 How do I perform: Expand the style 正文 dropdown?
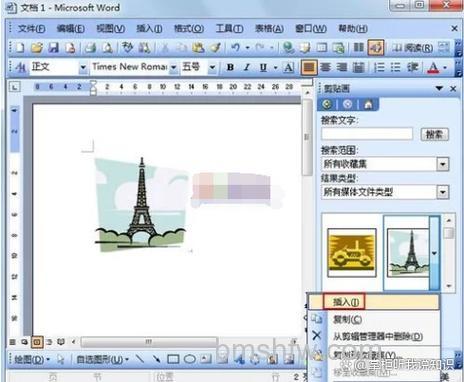pyautogui.click(x=83, y=68)
